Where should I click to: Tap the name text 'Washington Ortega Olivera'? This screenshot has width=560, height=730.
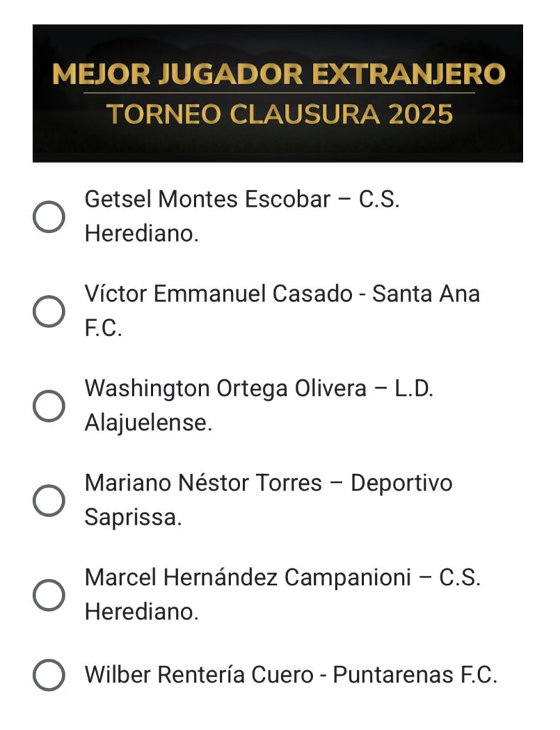tap(225, 389)
